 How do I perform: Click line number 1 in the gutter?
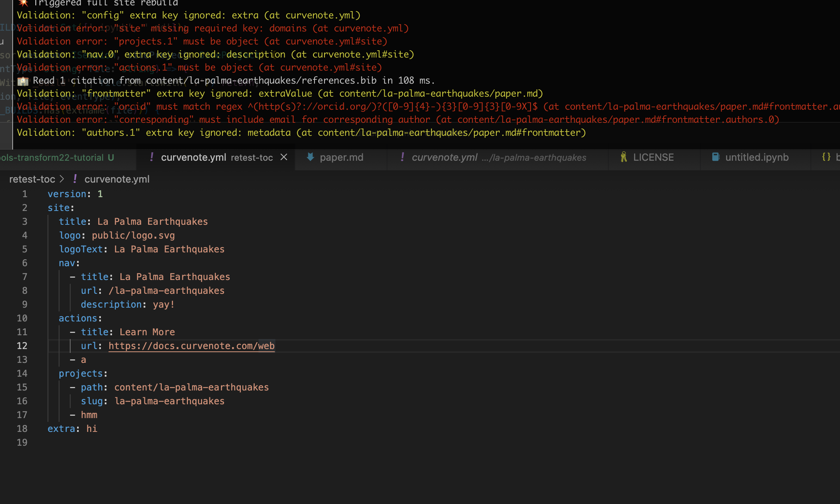(25, 194)
